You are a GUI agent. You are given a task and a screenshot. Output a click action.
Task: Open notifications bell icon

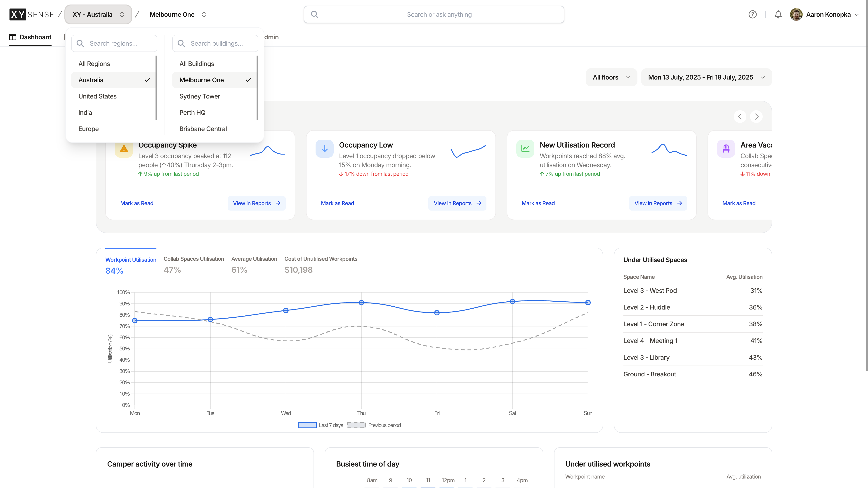(x=778, y=14)
